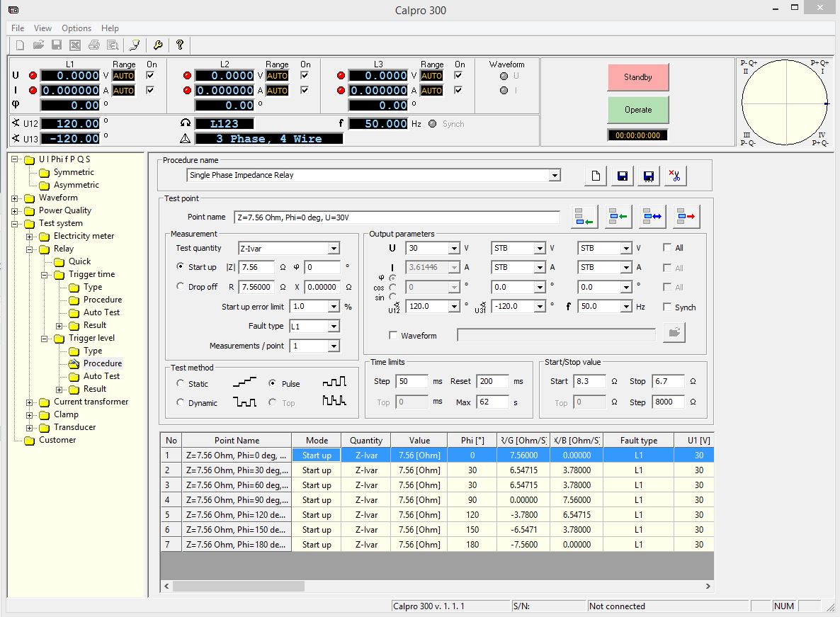Check the Synch checkbox next to frequency
840x617 pixels.
(x=667, y=307)
